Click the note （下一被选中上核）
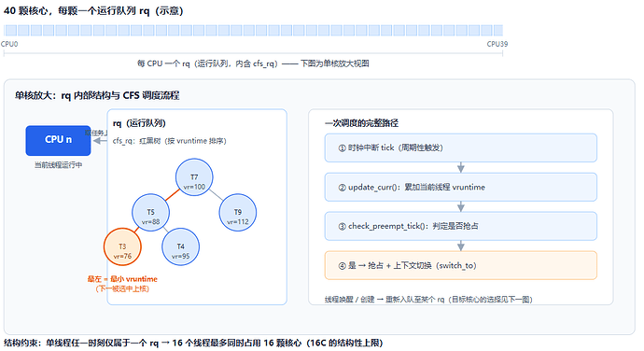 point(122,288)
